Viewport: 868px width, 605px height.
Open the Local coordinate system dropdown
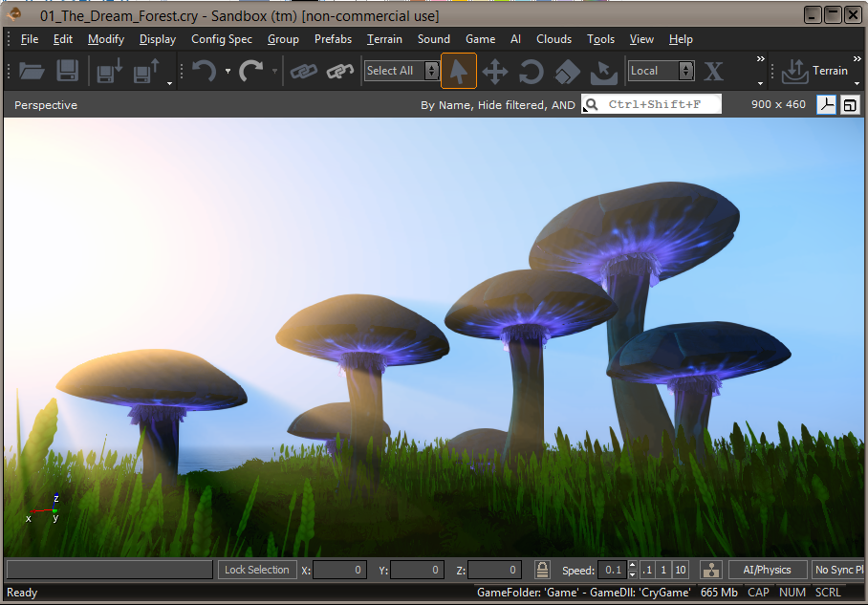click(x=661, y=71)
